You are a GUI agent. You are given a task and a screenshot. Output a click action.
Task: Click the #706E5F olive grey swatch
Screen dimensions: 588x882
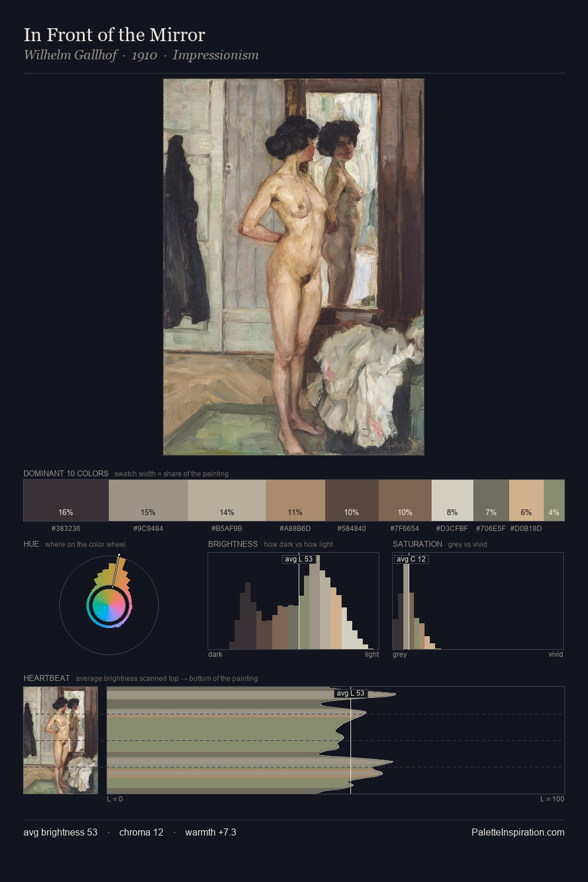(x=491, y=500)
